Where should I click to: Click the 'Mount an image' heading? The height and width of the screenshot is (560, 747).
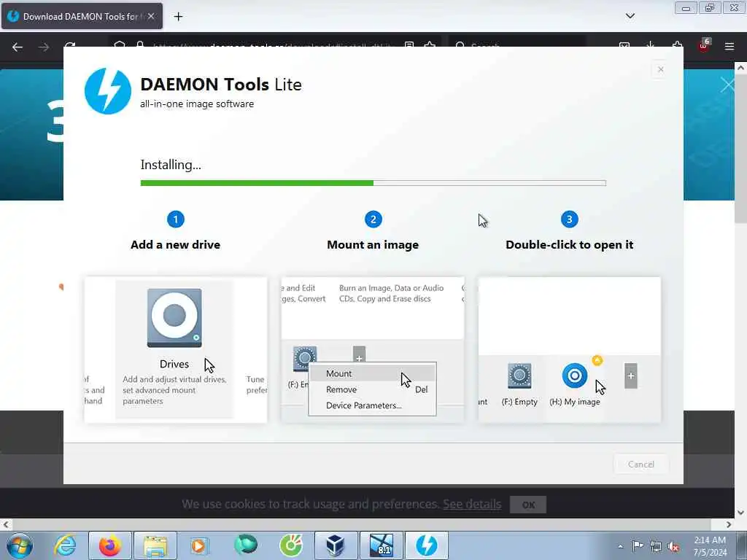[x=373, y=245]
